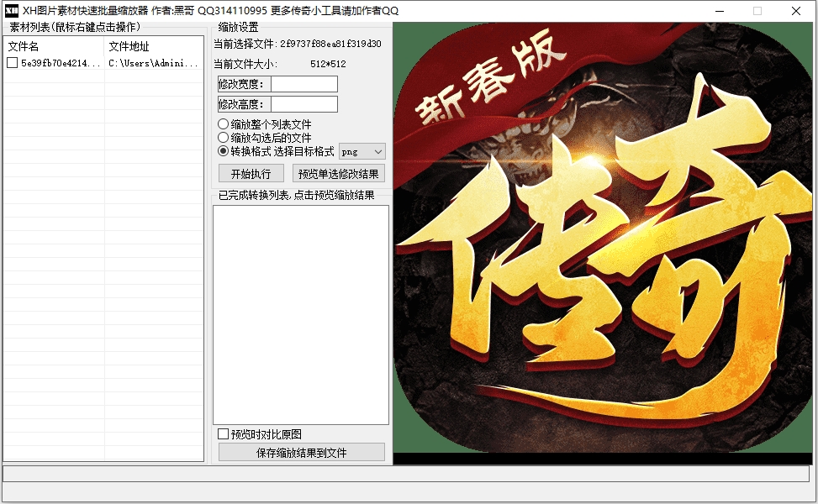Click the file path C:\Users\Admini entry

pos(150,63)
